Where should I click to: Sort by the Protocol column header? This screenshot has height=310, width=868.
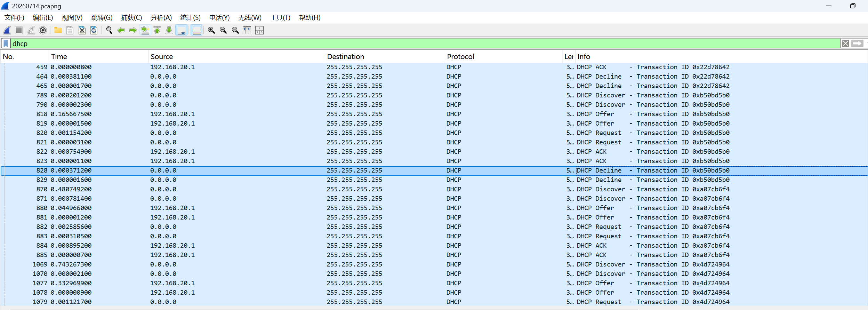click(504, 57)
